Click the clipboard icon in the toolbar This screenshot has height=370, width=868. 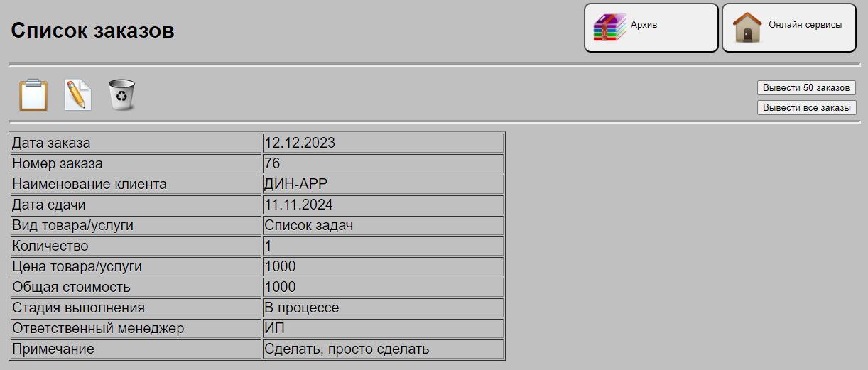(x=33, y=95)
